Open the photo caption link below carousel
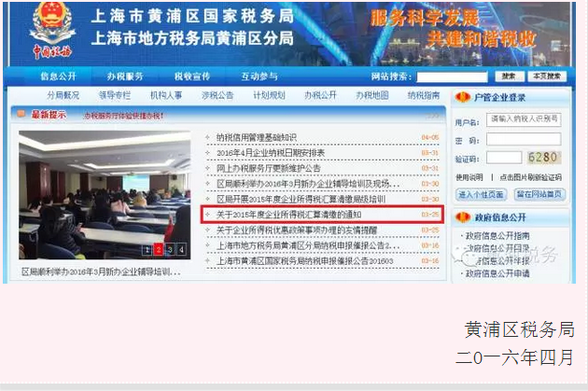The width and height of the screenshot is (588, 391). 101,272
